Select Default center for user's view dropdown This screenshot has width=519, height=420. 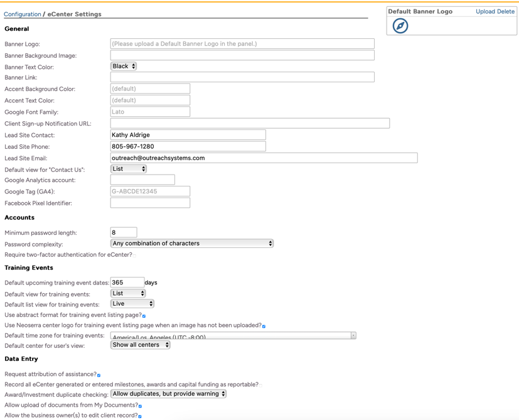pyautogui.click(x=140, y=345)
